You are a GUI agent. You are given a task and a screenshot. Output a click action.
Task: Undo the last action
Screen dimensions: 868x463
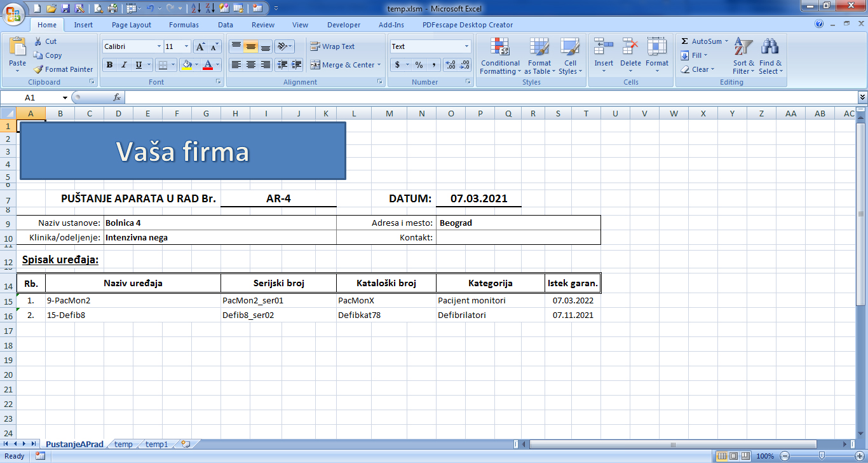(150, 8)
